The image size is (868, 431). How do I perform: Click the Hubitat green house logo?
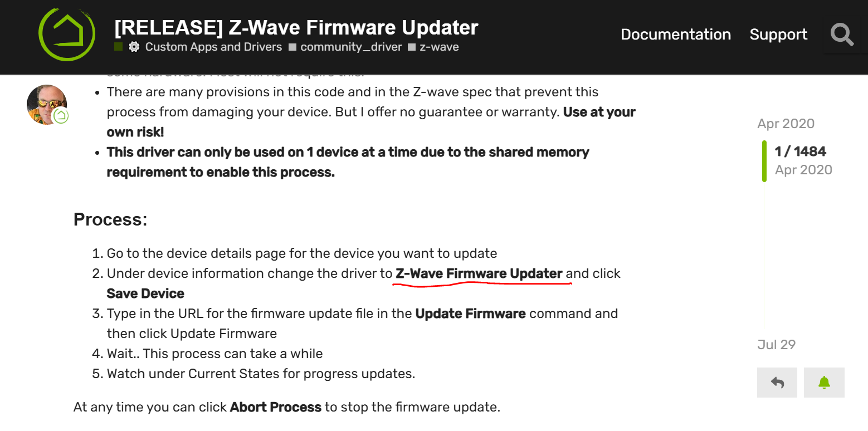(x=66, y=34)
